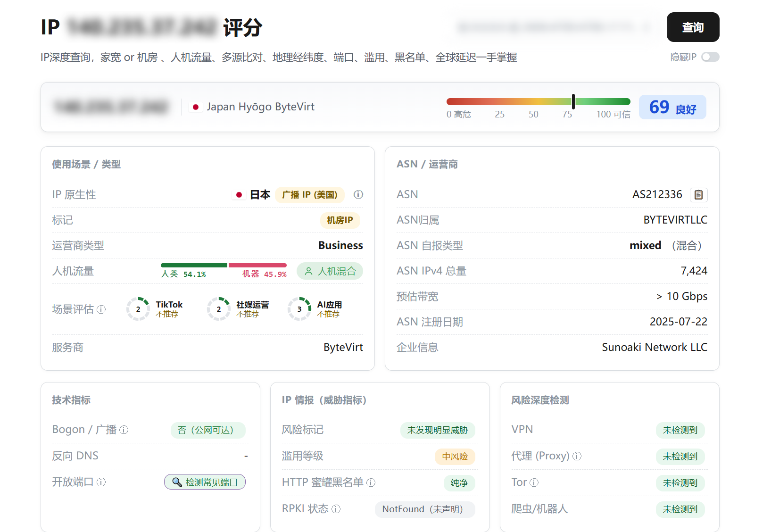
Task: Click the info icon next to 场景评估
Action: [101, 309]
